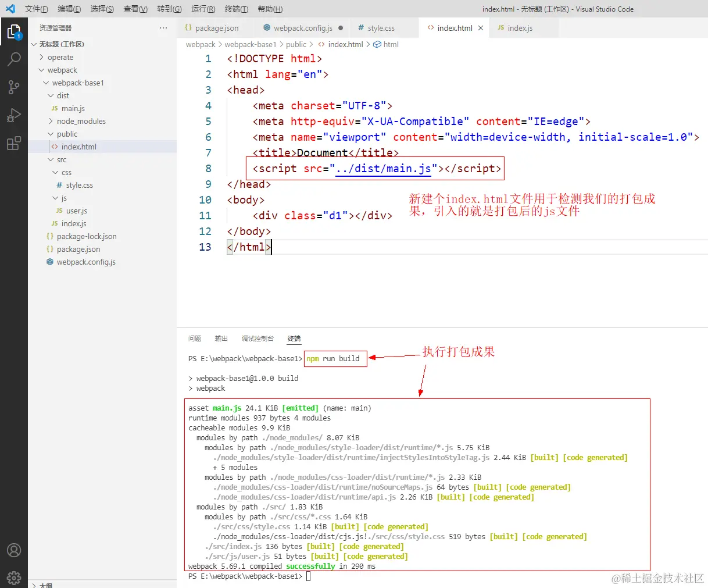708x588 pixels.
Task: Open main.js in the dist folder
Action: pos(73,108)
